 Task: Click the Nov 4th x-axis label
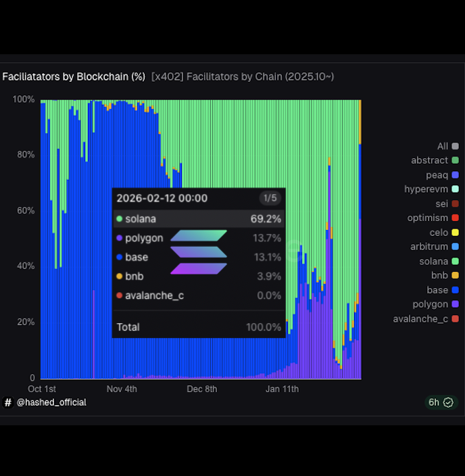122,389
